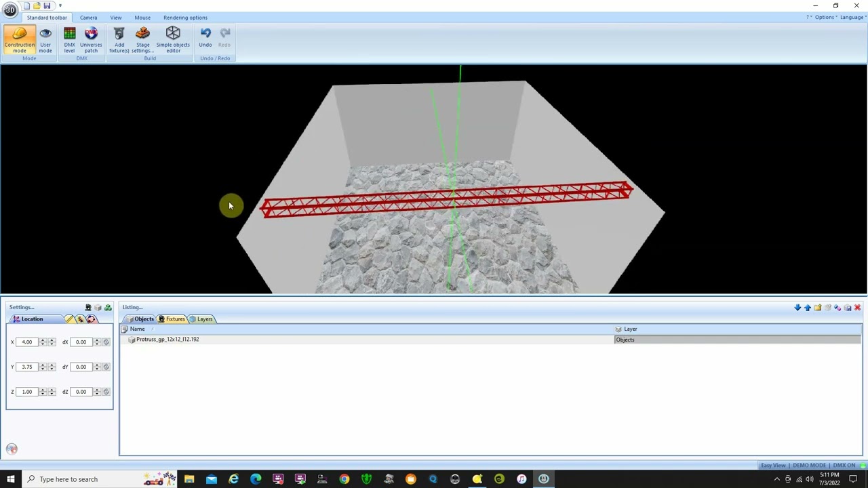This screenshot has height=488, width=868.
Task: Expand the quick access toolbar customize arrow
Action: [60, 5]
